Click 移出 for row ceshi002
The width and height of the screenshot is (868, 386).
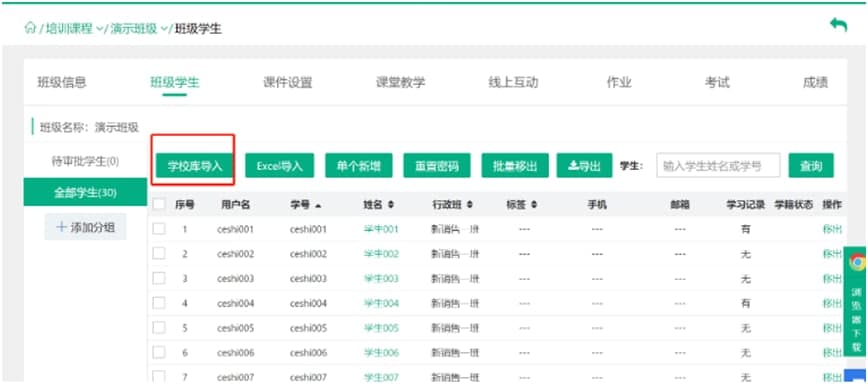point(832,254)
